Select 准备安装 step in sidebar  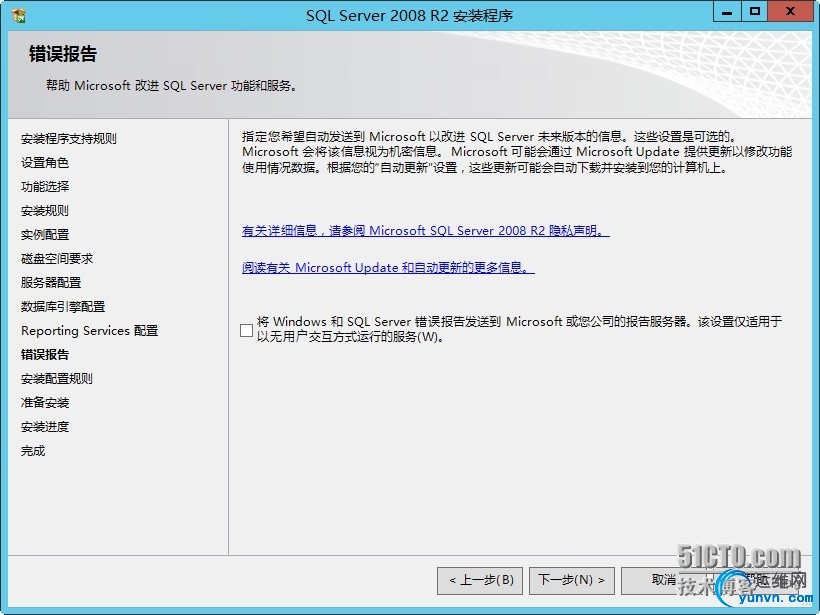(x=44, y=403)
